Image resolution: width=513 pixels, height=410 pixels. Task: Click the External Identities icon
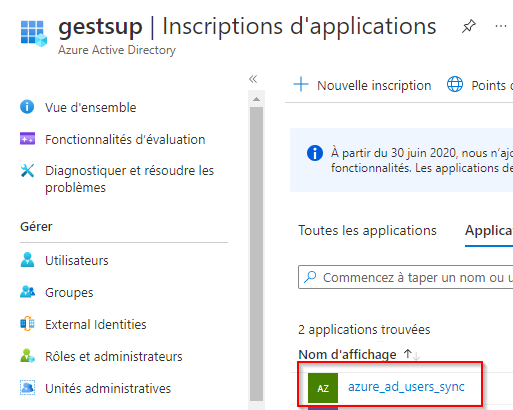27,324
